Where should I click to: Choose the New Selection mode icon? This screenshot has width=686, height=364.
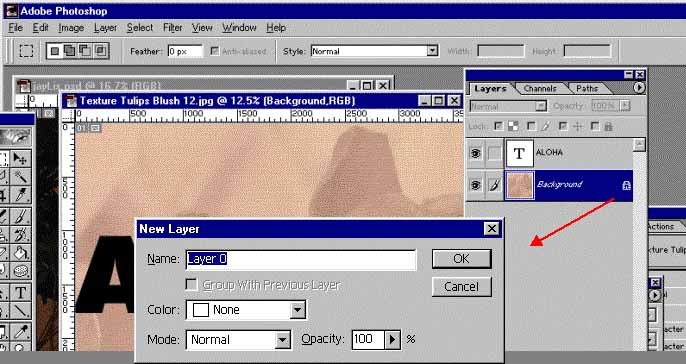pyautogui.click(x=55, y=51)
